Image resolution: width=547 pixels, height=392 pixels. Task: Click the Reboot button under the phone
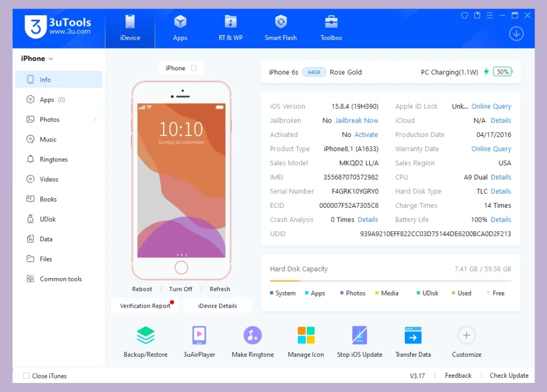[142, 289]
